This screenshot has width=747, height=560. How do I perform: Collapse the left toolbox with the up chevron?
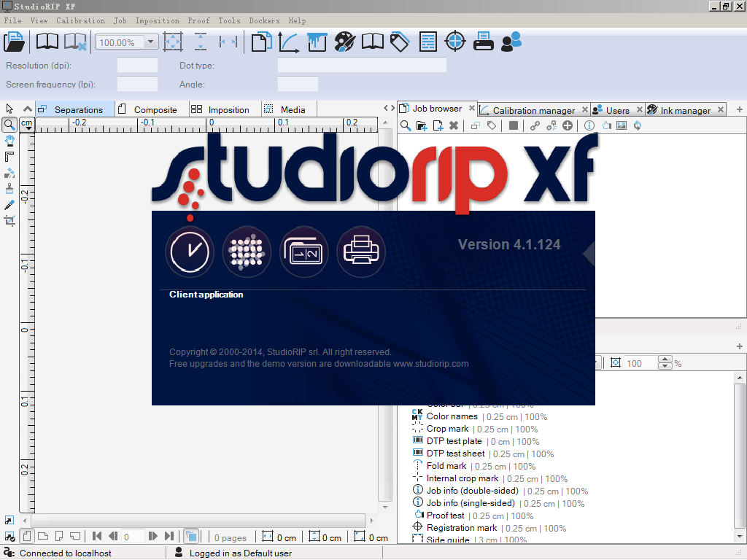click(x=28, y=109)
